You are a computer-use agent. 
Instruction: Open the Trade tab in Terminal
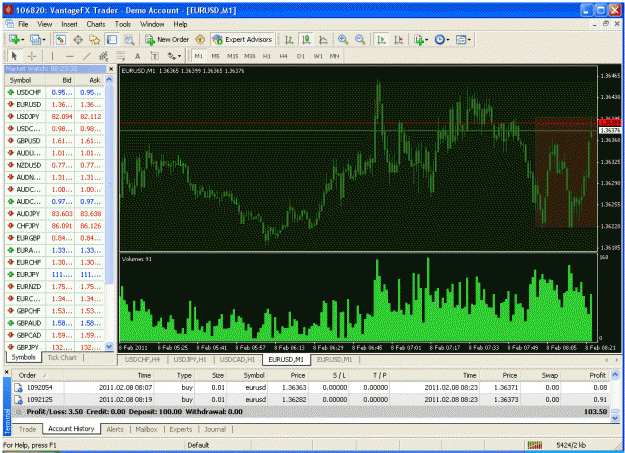pyautogui.click(x=27, y=429)
